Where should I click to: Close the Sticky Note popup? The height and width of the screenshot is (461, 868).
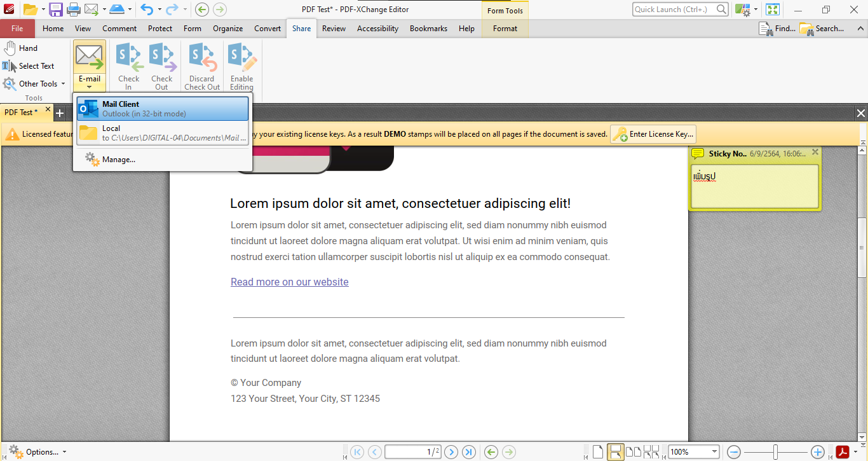point(815,153)
